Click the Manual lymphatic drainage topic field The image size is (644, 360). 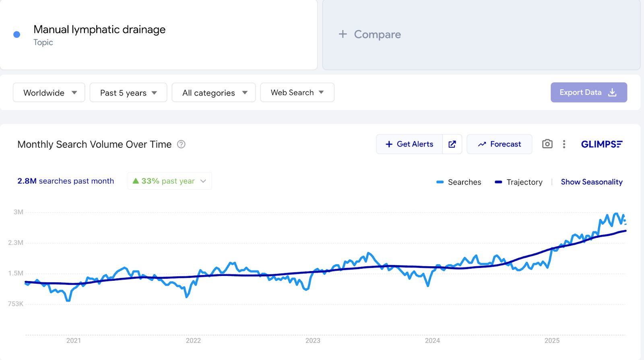pos(99,30)
